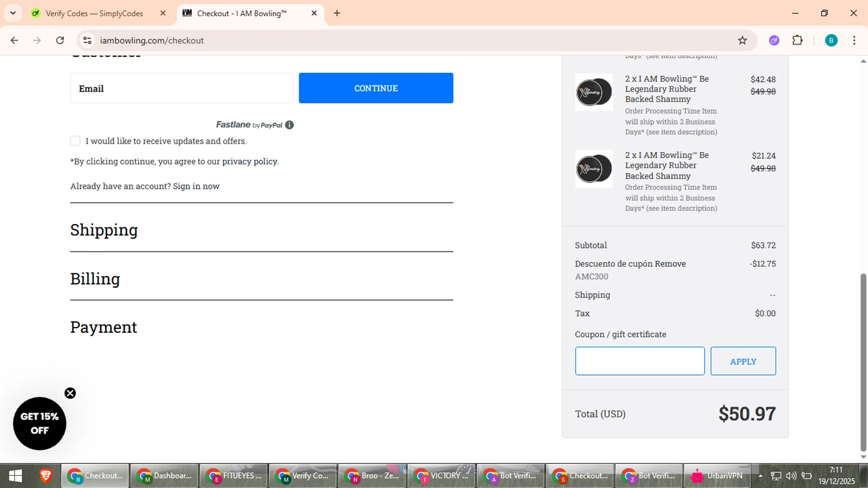Image resolution: width=868 pixels, height=488 pixels.
Task: Click the blue CONTINUE button
Action: [376, 88]
